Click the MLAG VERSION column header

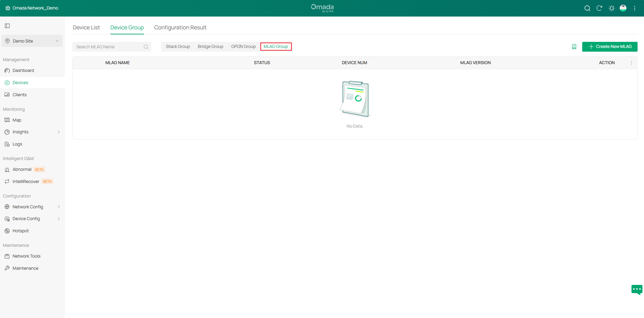coord(475,63)
